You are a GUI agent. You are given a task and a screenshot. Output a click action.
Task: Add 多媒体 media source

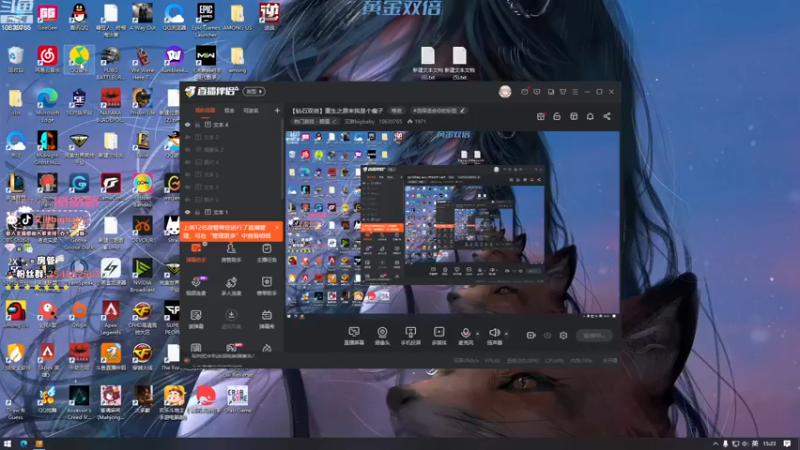pyautogui.click(x=439, y=336)
